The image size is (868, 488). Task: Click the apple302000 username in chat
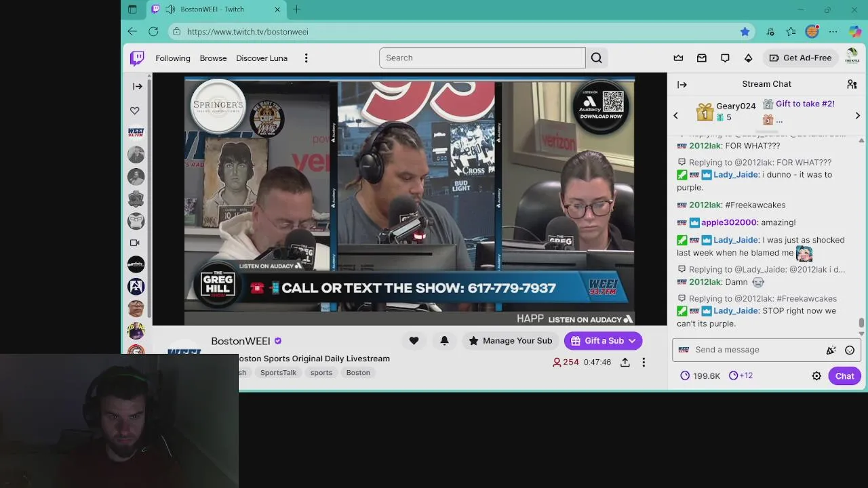[729, 222]
